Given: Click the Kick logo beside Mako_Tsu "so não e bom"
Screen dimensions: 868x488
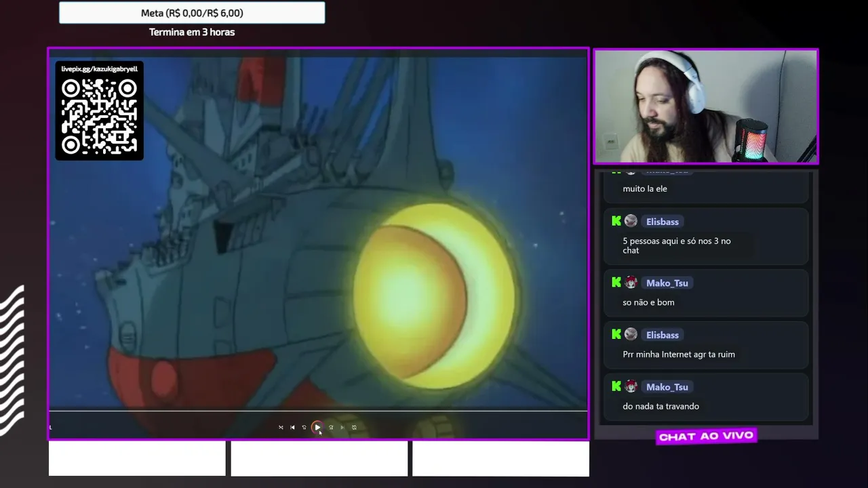Looking at the screenshot, I should 616,283.
